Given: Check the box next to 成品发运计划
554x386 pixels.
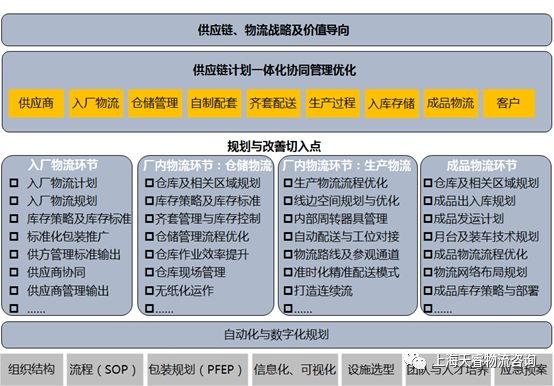Looking at the screenshot, I should coord(428,219).
